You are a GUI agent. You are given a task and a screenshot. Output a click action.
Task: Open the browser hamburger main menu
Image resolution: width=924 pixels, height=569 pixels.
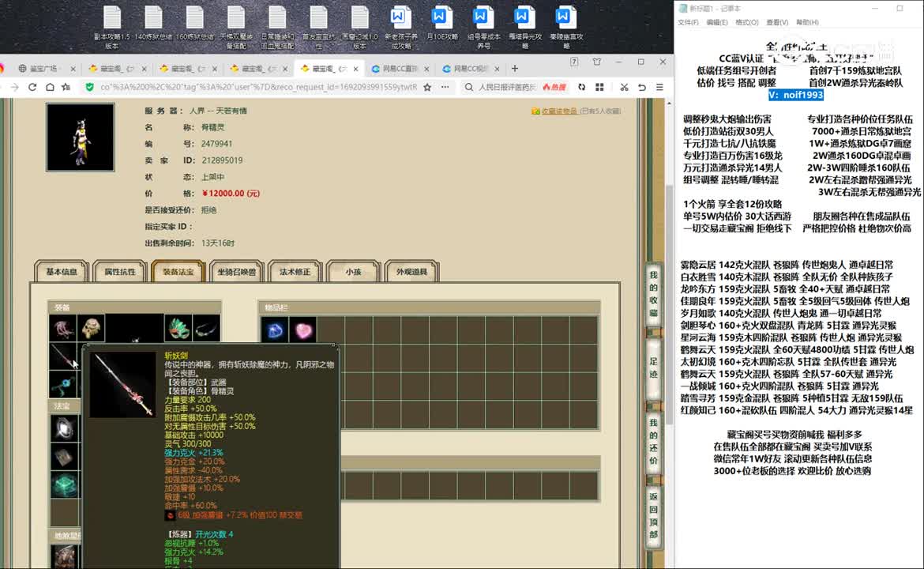click(x=659, y=87)
